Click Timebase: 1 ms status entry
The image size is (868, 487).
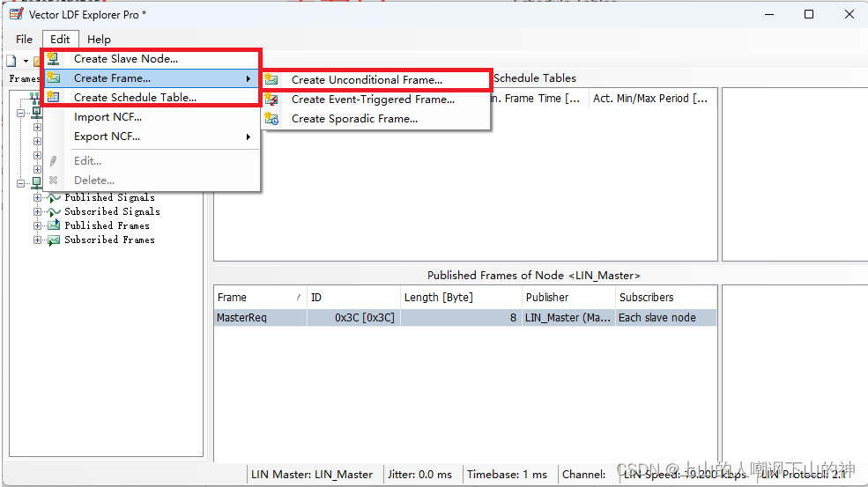pyautogui.click(x=507, y=475)
